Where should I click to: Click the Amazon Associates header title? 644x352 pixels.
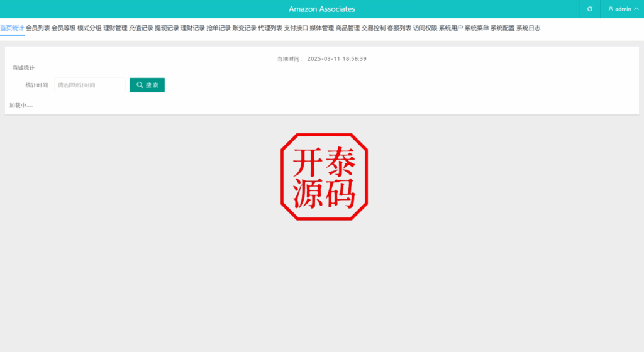click(x=321, y=9)
